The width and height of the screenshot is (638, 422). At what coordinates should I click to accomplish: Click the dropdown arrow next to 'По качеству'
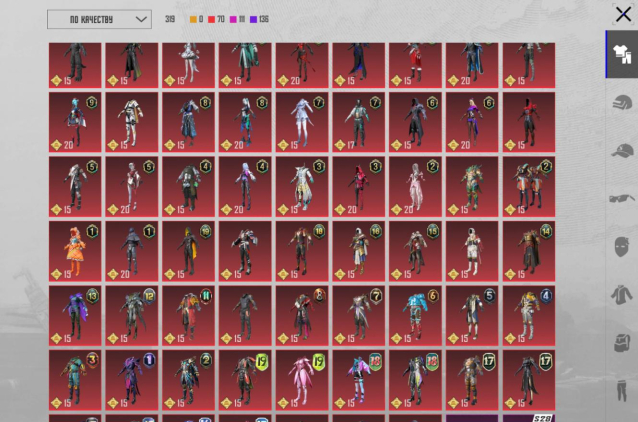(x=139, y=19)
